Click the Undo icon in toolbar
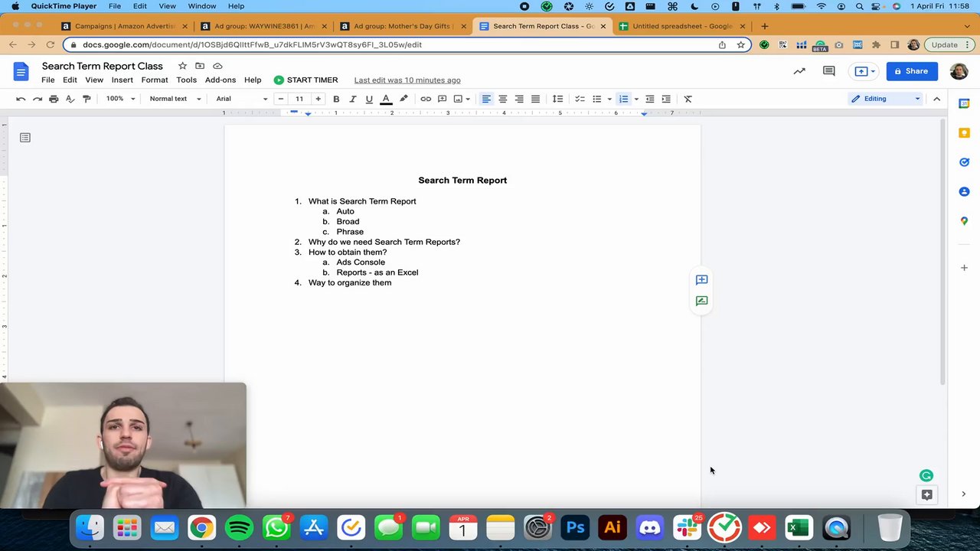 [21, 99]
